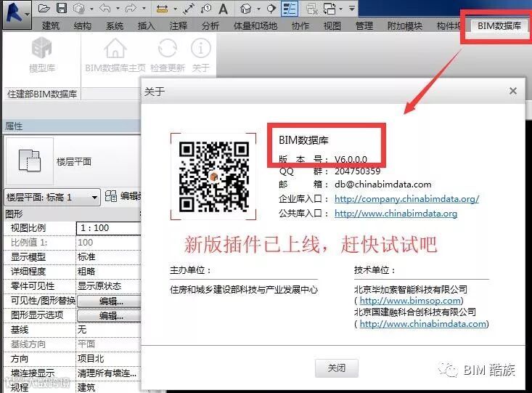Click the Save disk icon
This screenshot has width=532, height=393.
coord(62,8)
